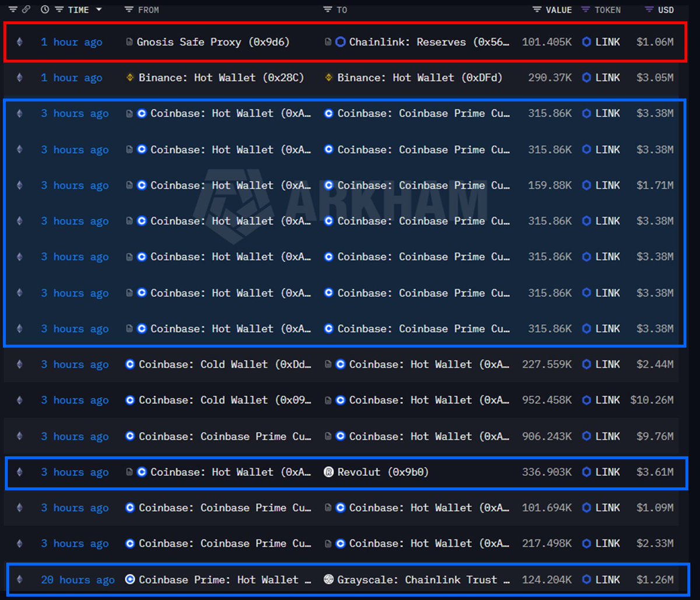Open Chainlink: Reserves recipient address
Screen dimensions: 700x600
[430, 42]
